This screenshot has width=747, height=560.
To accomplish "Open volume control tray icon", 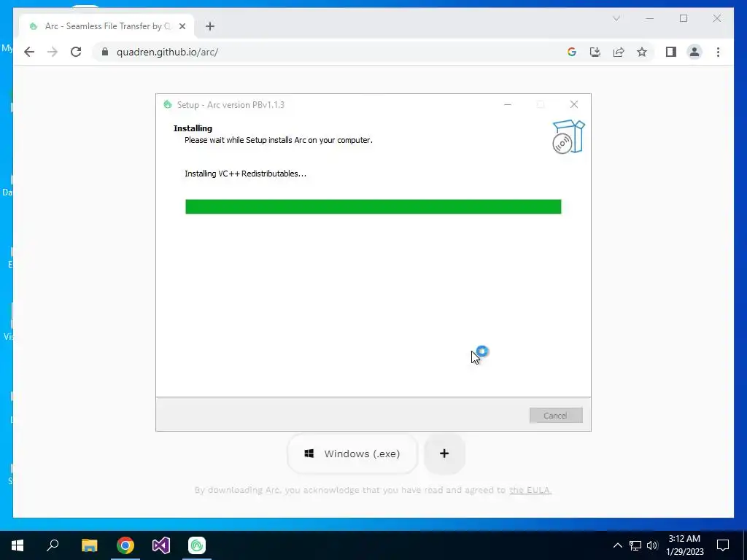I will [x=651, y=545].
